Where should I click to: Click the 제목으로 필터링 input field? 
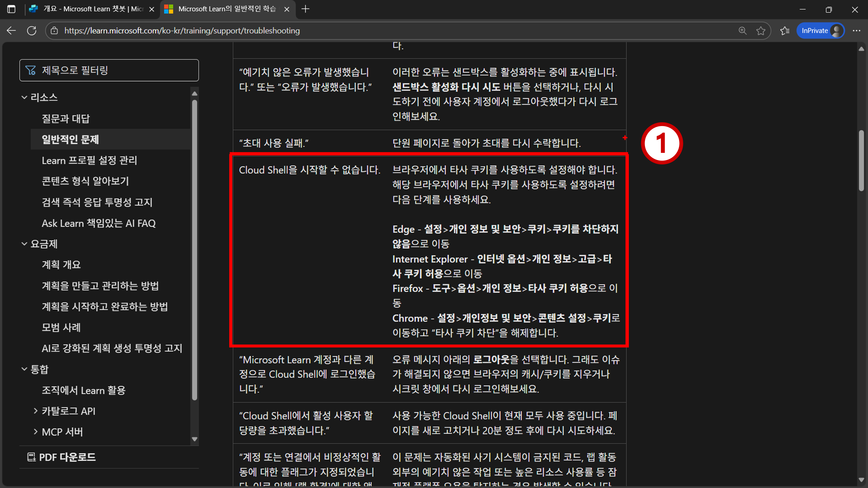109,70
